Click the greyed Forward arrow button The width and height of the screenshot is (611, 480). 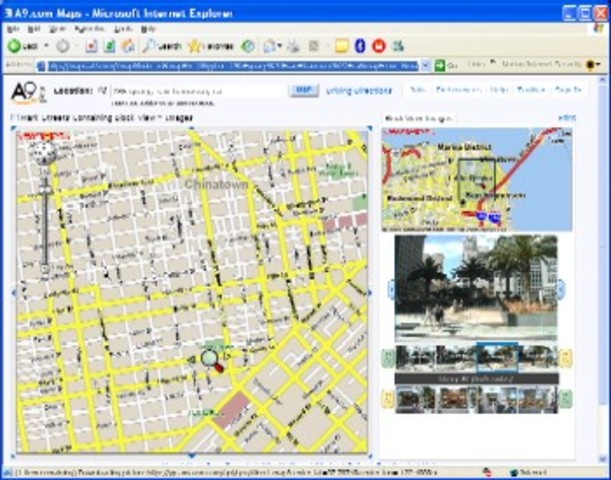pos(62,46)
